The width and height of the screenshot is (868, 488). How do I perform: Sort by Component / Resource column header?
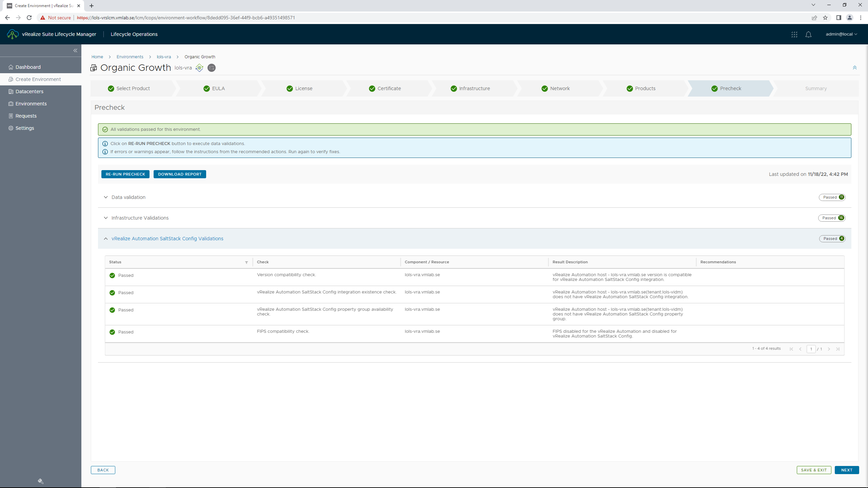click(427, 262)
